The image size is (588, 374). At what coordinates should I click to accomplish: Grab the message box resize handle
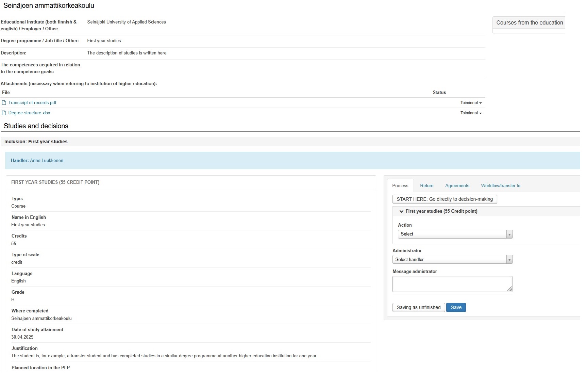(x=509, y=289)
